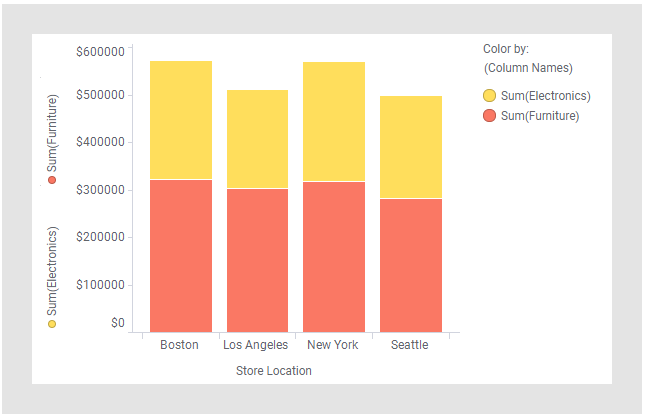
Task: Select Boston's yellow Electronics bar segment
Action: click(x=181, y=120)
